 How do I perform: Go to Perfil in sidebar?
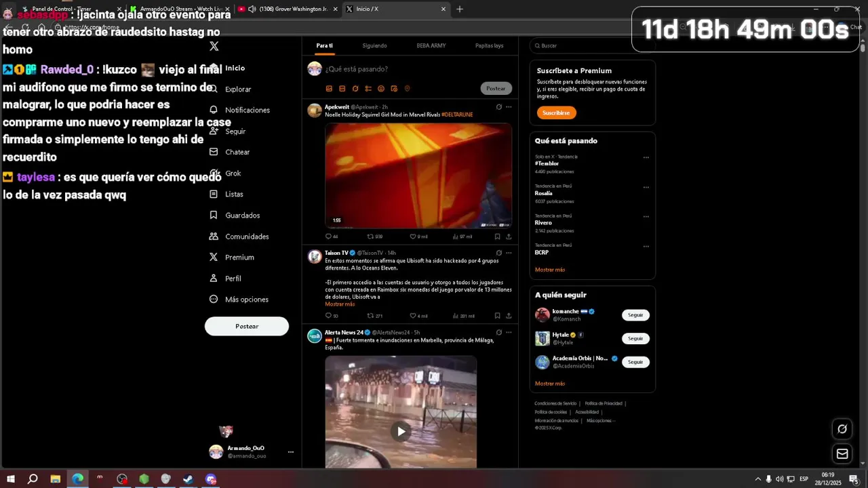coord(225,278)
